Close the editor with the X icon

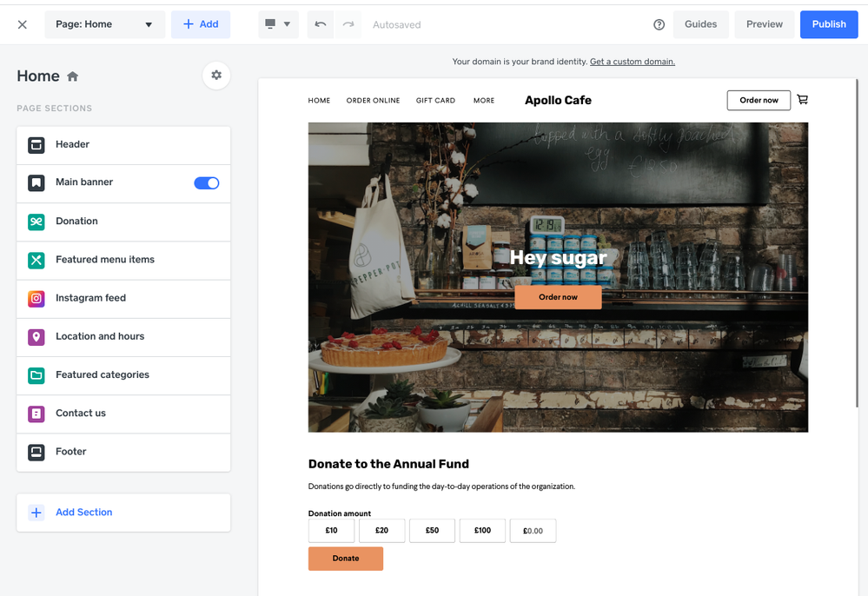[23, 24]
